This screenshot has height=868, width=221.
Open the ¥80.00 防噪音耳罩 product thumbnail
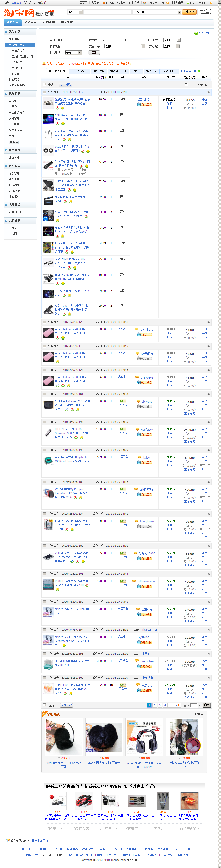(x=144, y=737)
